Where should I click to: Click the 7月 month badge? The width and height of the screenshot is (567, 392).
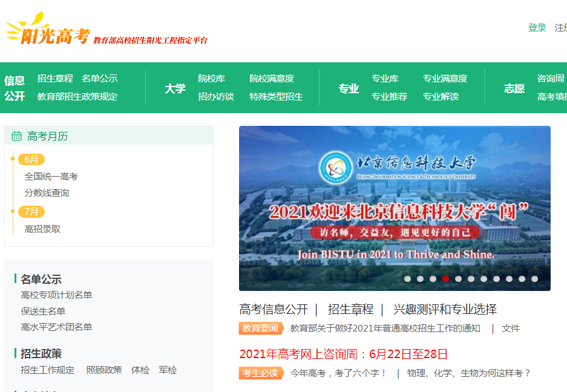click(31, 212)
